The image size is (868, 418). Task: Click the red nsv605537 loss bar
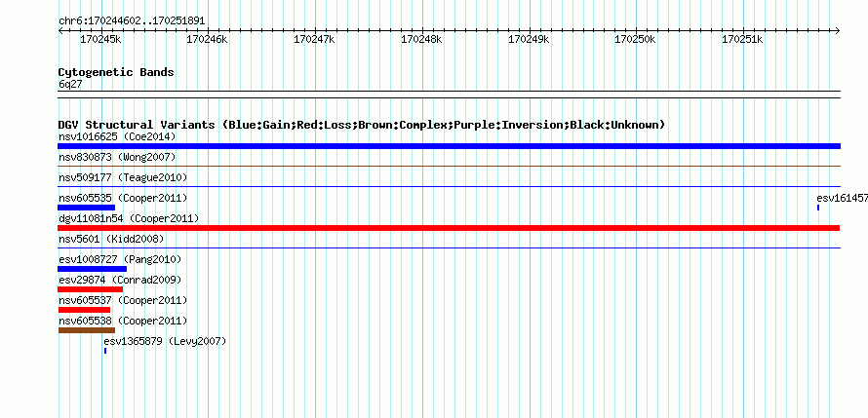[x=84, y=310]
